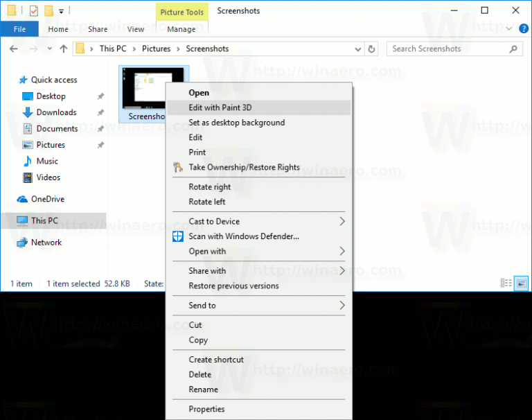Choose Delete from the context menu
The image size is (532, 420).
pyautogui.click(x=259, y=375)
